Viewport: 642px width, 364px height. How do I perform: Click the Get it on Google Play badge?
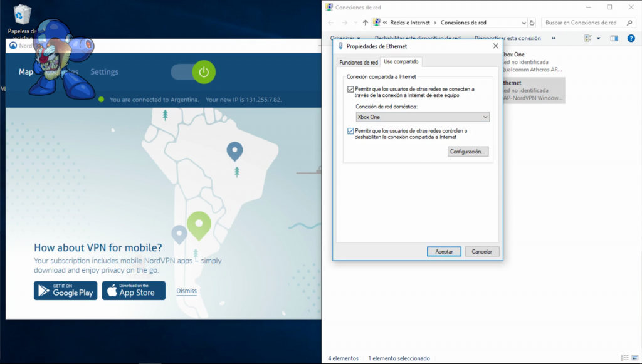[x=66, y=291]
